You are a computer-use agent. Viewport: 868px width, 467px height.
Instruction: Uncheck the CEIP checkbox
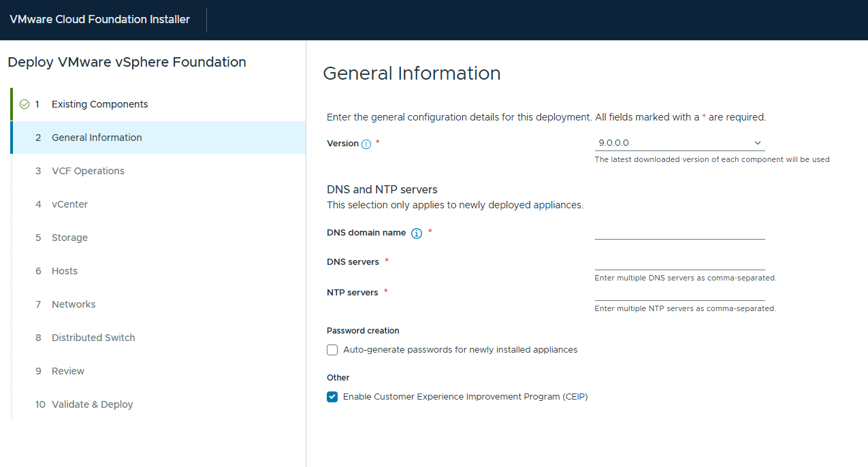click(332, 397)
